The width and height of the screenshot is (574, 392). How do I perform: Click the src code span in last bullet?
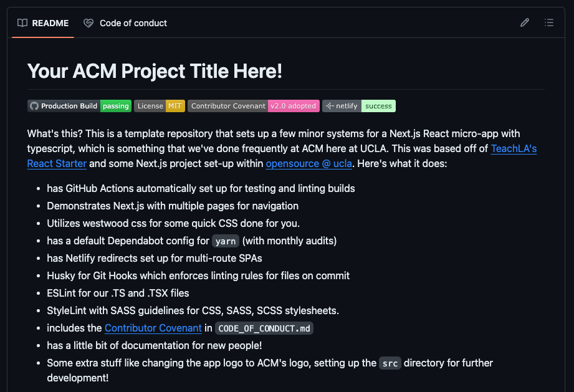tap(390, 363)
